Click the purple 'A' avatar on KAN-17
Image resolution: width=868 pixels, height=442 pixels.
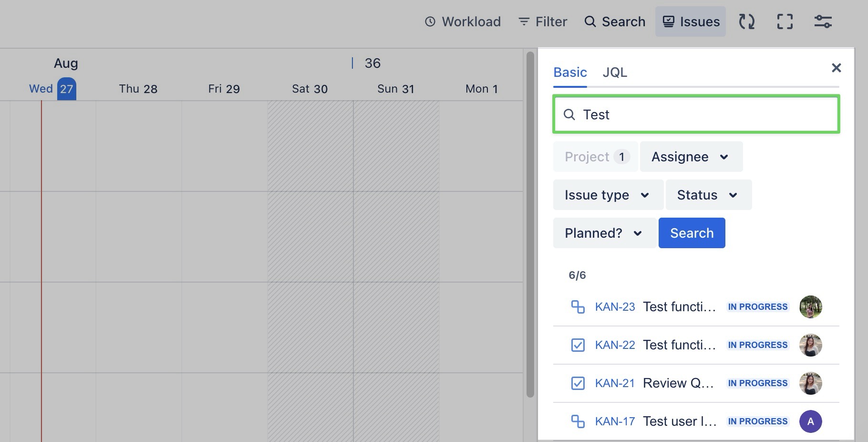coord(810,421)
